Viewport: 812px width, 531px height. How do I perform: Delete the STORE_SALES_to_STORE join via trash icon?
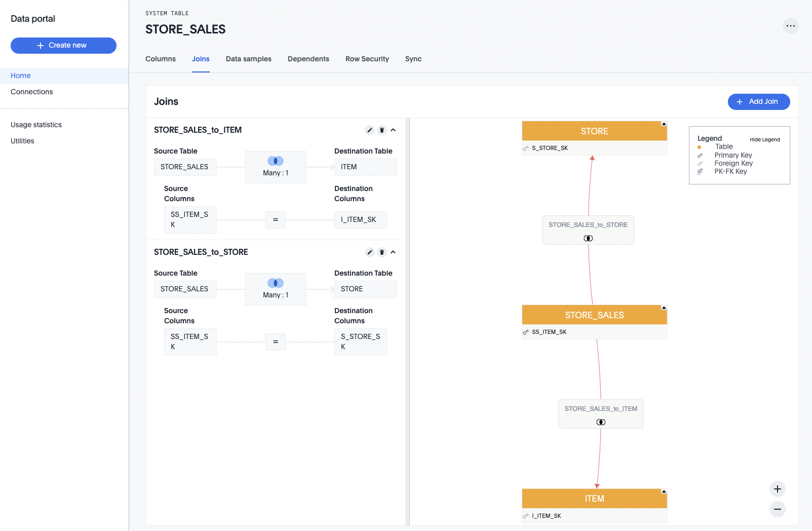tap(382, 252)
